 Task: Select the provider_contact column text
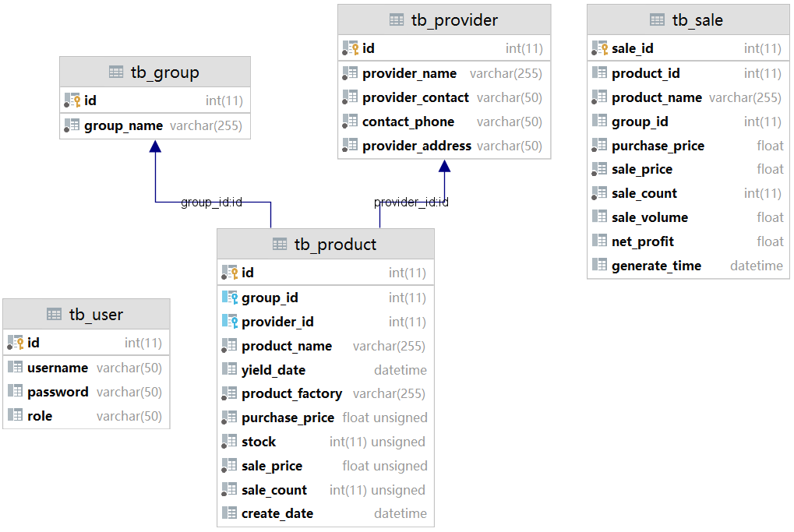point(415,97)
